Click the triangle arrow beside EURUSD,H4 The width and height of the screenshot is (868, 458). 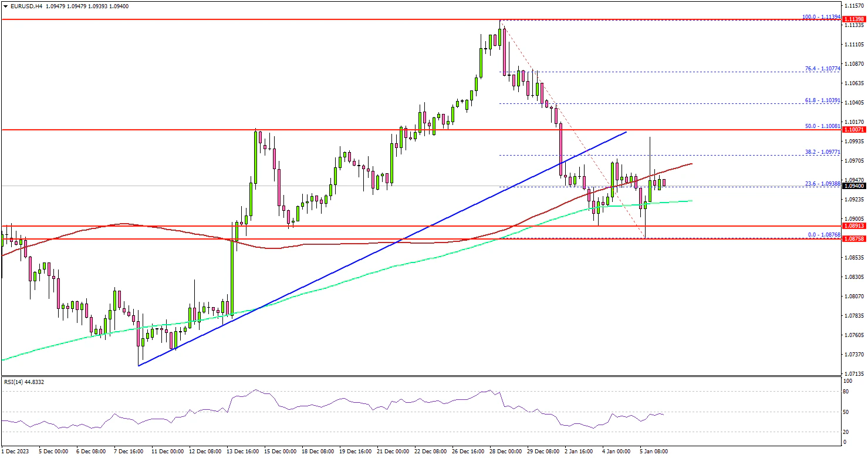5,6
